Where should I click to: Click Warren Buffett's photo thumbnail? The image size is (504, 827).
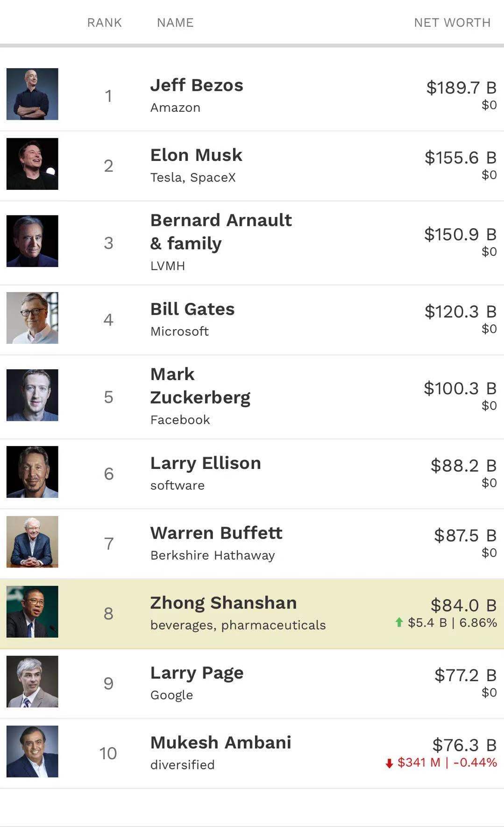(32, 541)
